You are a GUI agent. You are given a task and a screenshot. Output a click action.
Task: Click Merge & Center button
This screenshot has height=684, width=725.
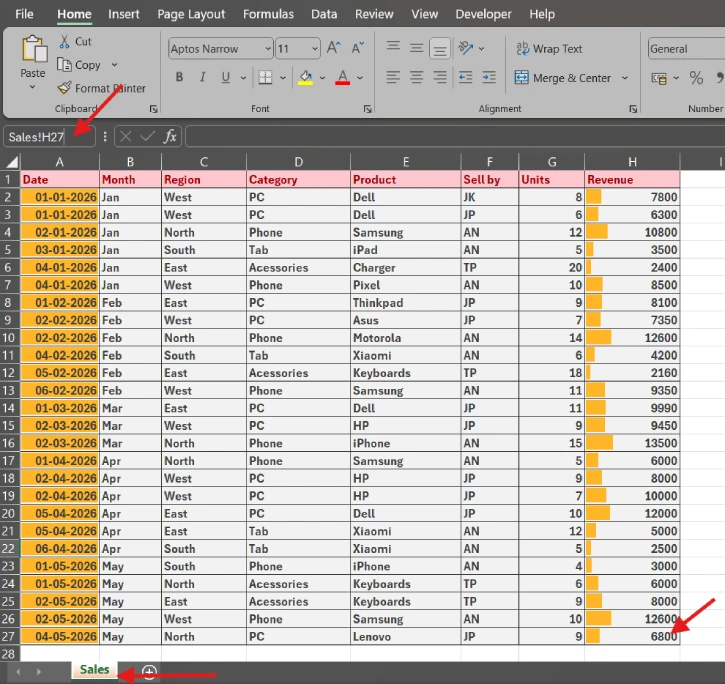563,78
